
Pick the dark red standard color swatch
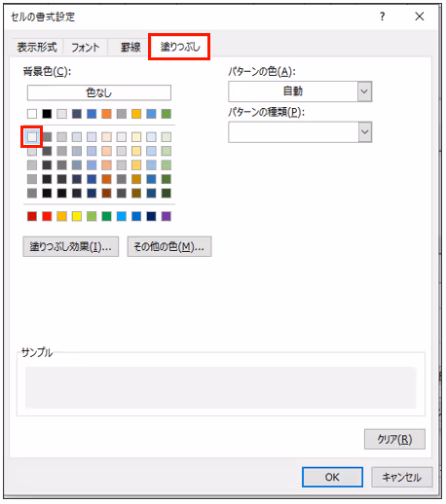coord(32,216)
